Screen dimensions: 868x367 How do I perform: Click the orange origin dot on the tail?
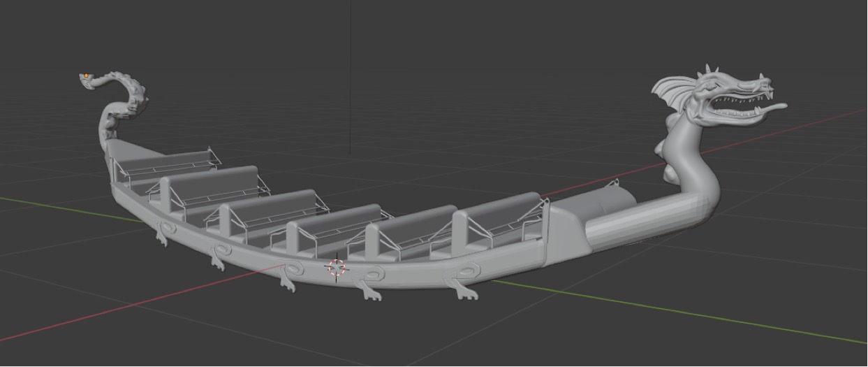[x=86, y=75]
